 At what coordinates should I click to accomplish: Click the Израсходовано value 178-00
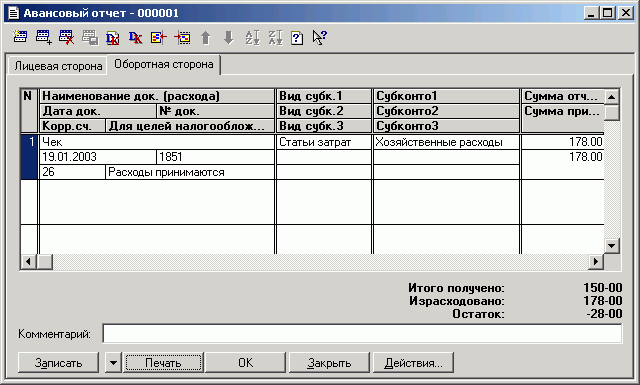[603, 301]
